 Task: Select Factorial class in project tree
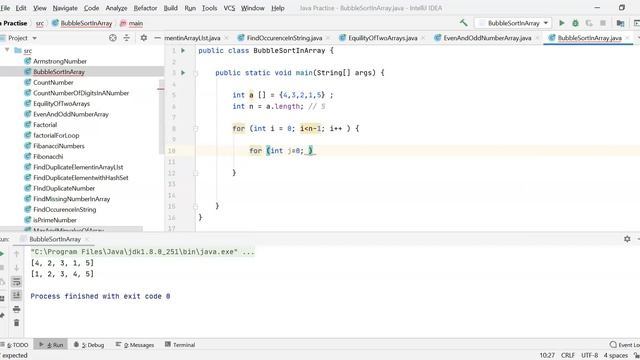(x=45, y=125)
